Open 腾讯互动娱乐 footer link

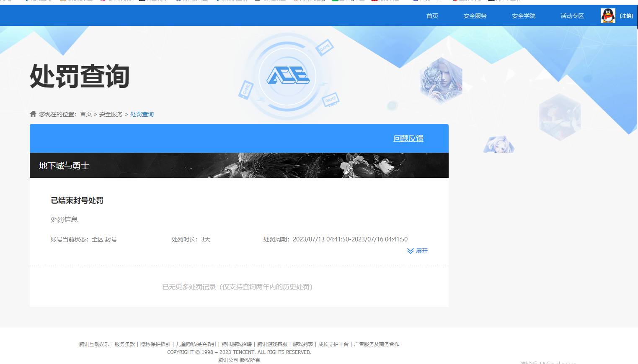[x=94, y=344]
